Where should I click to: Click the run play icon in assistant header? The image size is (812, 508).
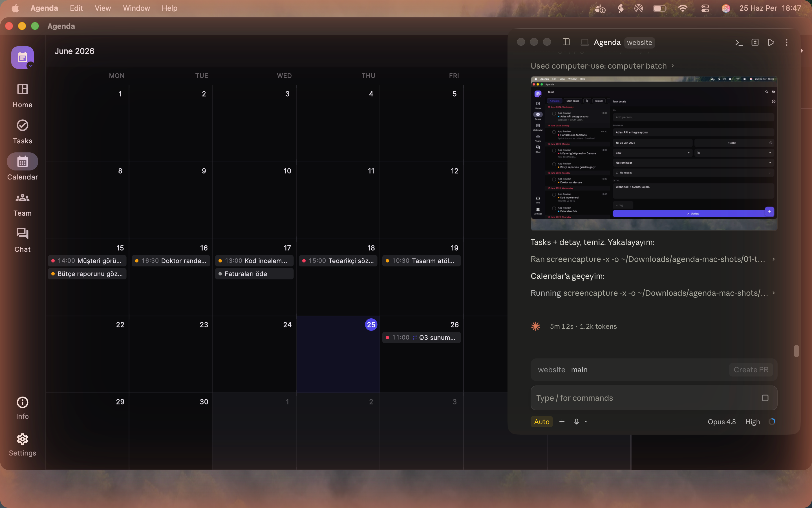[771, 42]
